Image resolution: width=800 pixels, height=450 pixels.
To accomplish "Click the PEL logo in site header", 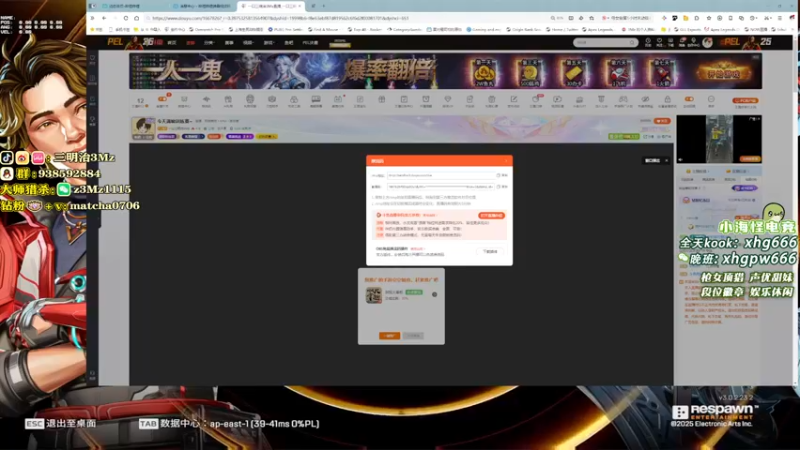I will coord(115,42).
